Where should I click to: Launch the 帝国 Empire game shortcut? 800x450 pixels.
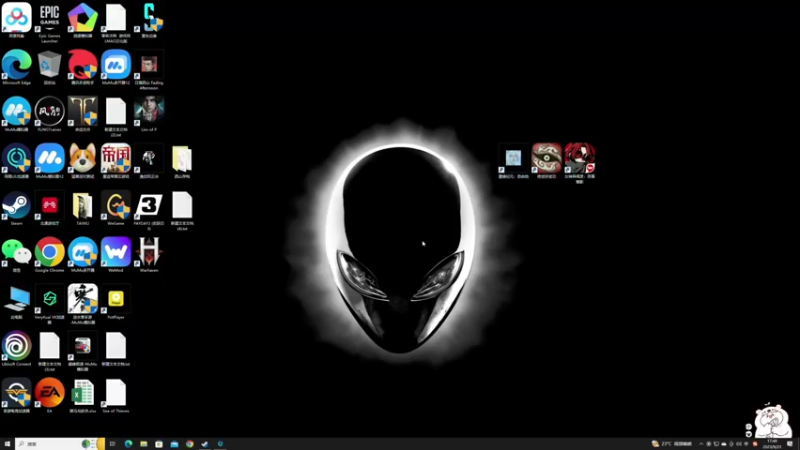[116, 161]
